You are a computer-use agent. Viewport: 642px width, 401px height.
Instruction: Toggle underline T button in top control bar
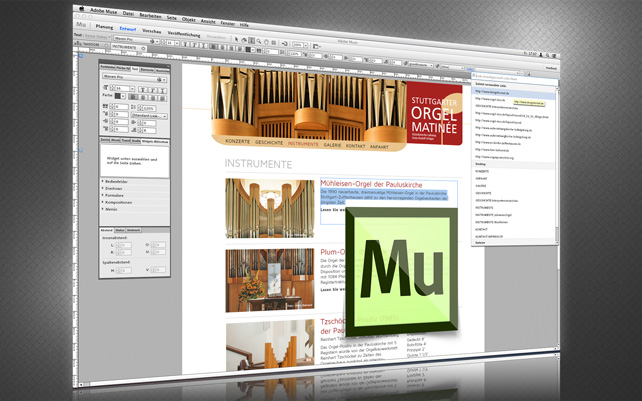point(203,45)
